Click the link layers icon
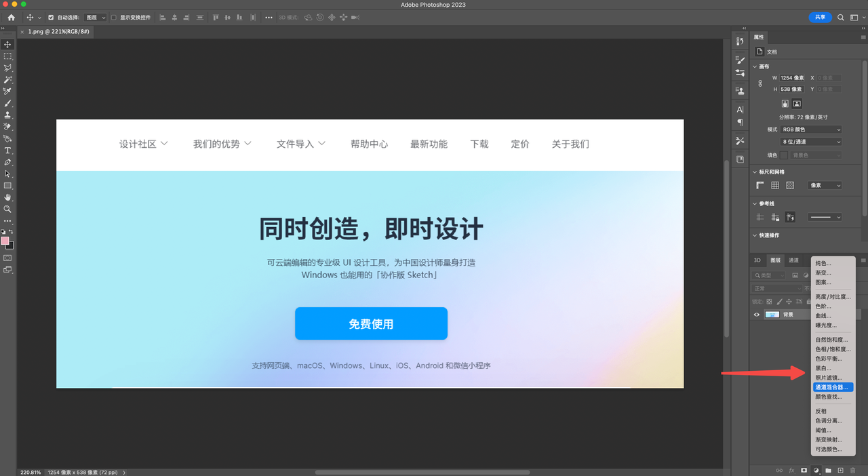 [779, 470]
